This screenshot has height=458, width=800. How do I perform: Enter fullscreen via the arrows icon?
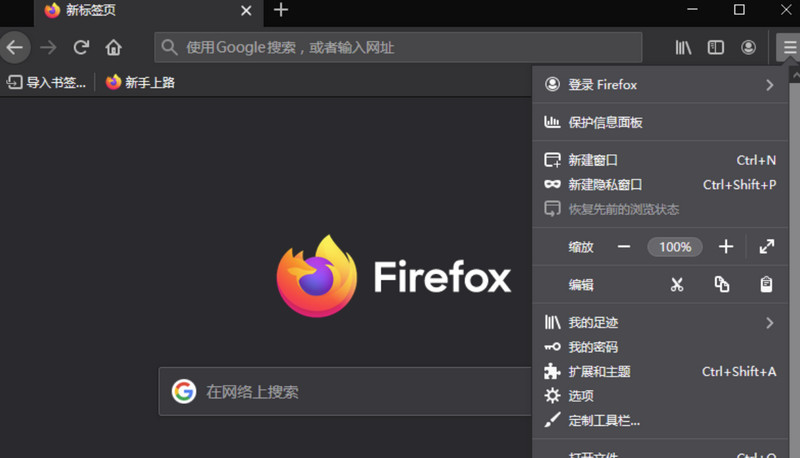tap(766, 247)
